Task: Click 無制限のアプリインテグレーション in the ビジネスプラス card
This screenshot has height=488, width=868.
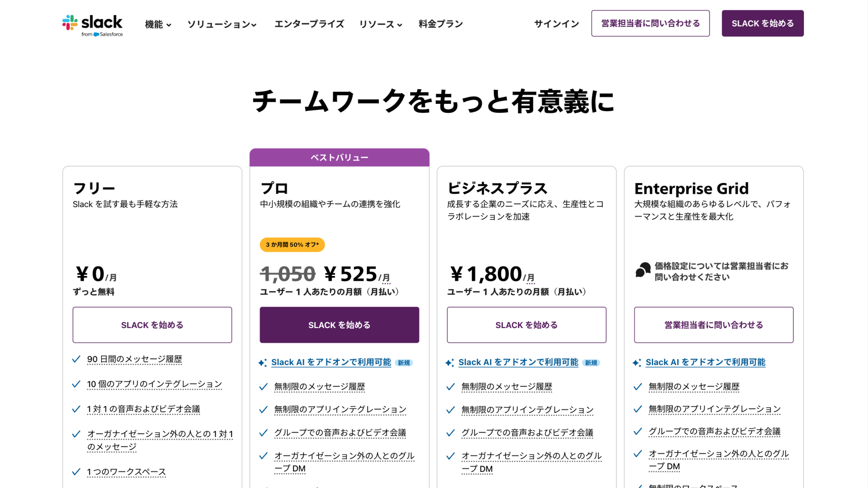Action: pyautogui.click(x=527, y=410)
